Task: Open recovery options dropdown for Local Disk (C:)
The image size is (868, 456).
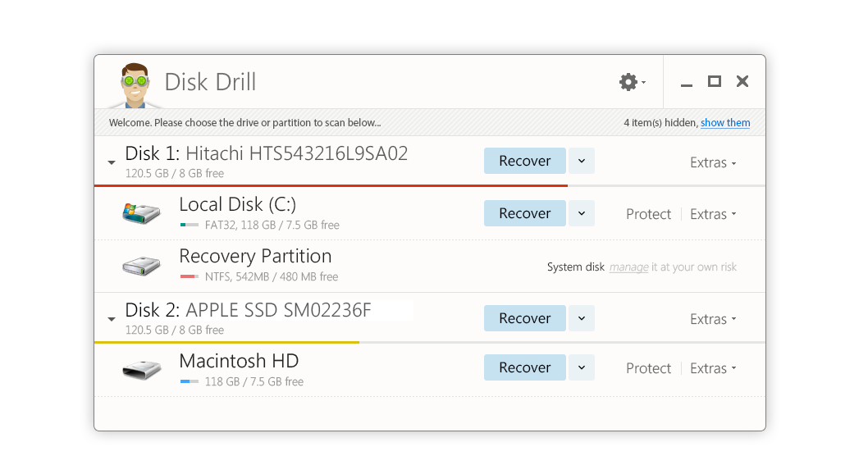Action: (x=581, y=213)
